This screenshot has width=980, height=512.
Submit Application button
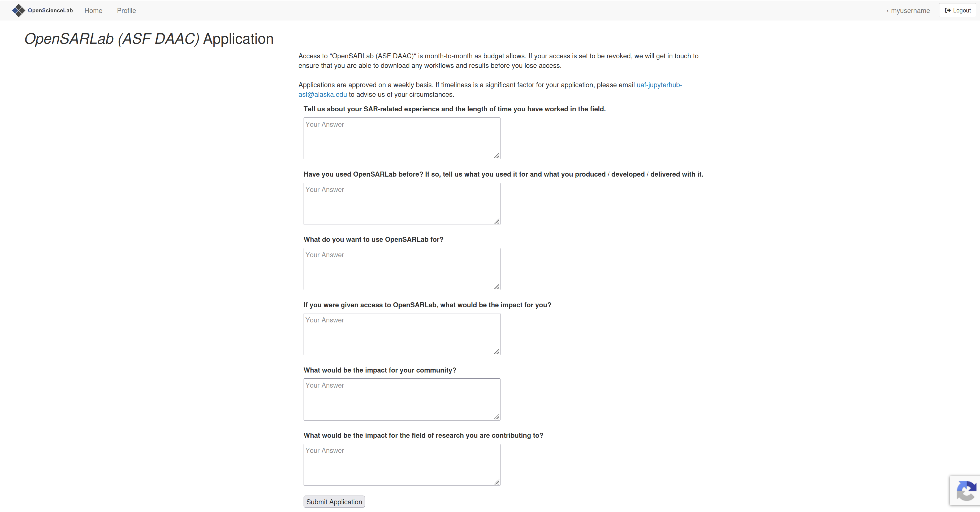coord(334,502)
